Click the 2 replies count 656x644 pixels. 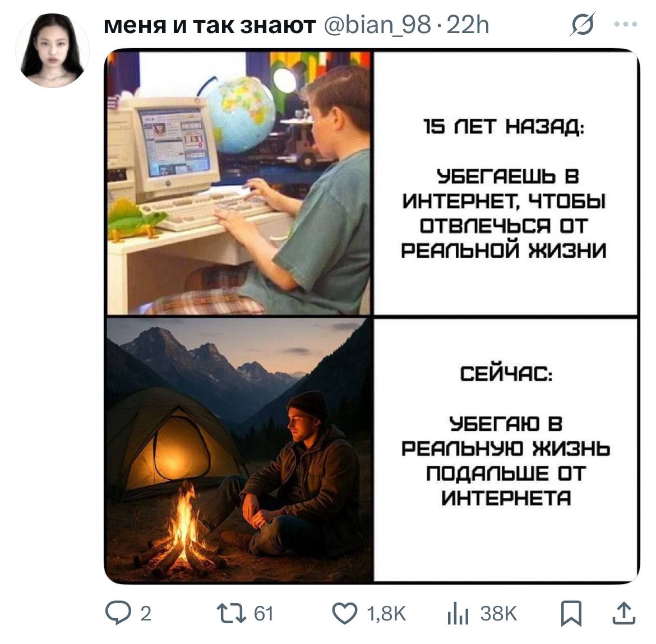click(x=146, y=614)
